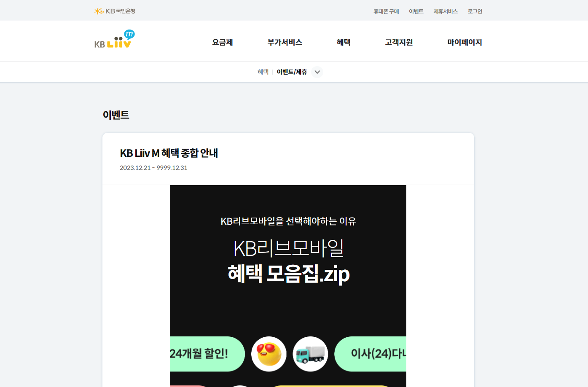This screenshot has height=387, width=588.
Task: Open the 요금제 menu
Action: 222,42
